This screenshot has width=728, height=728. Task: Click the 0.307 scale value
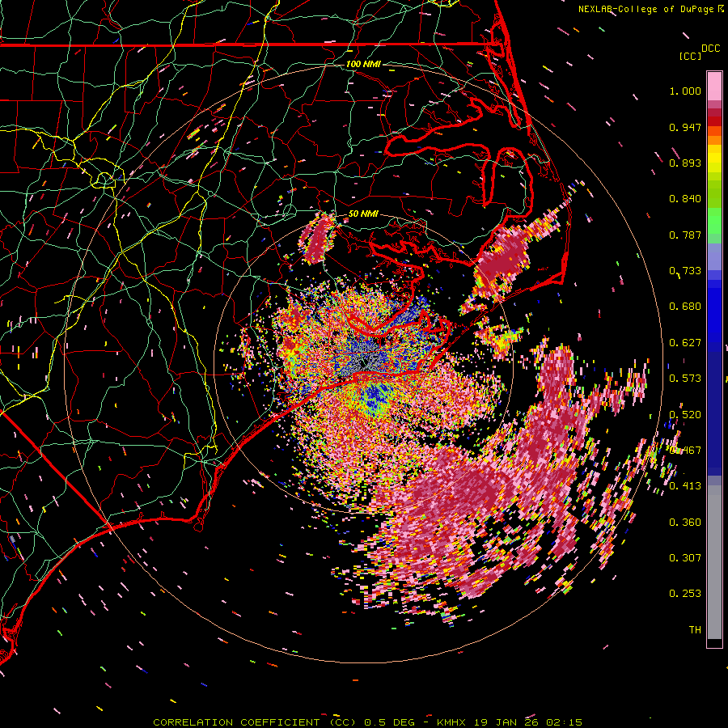[685, 558]
